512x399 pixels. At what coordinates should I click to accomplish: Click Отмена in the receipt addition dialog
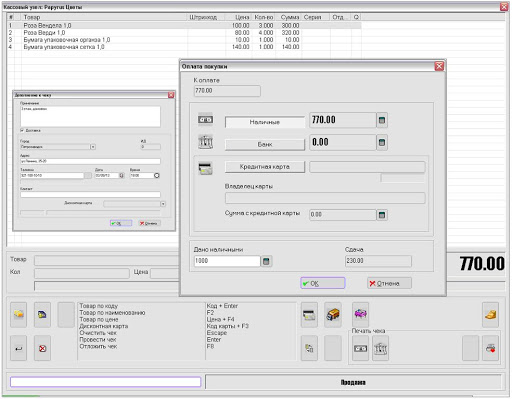coord(149,223)
